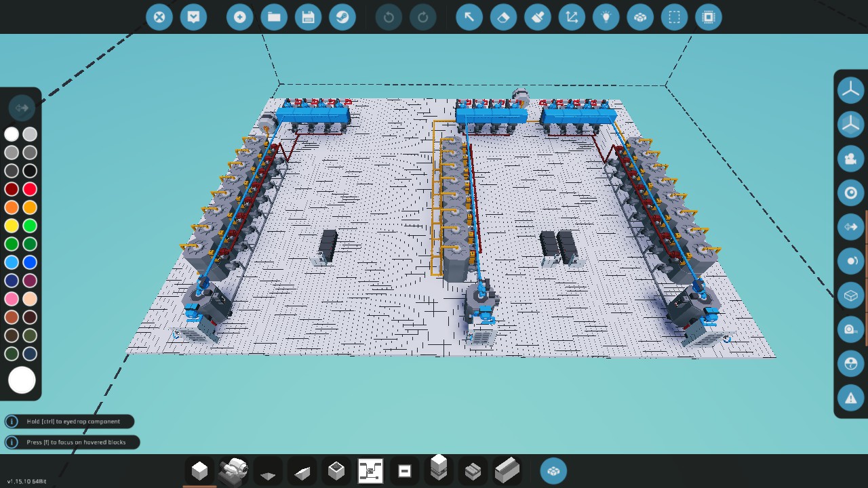The width and height of the screenshot is (868, 488).
Task: Select the arrow cursor tool
Action: [x=469, y=17]
